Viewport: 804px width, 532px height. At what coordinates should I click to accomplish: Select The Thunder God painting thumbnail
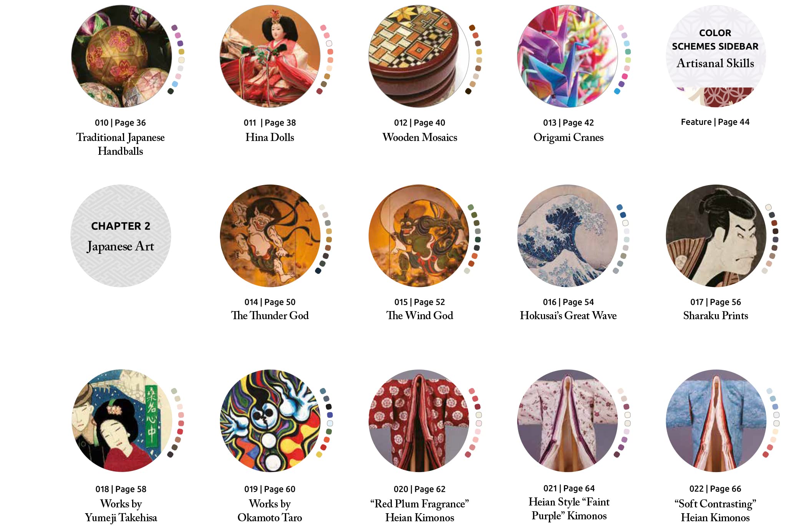pos(270,236)
